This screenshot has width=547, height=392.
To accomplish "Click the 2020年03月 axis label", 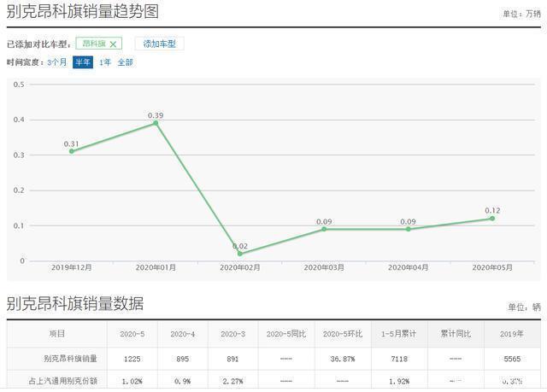I will pos(324,267).
